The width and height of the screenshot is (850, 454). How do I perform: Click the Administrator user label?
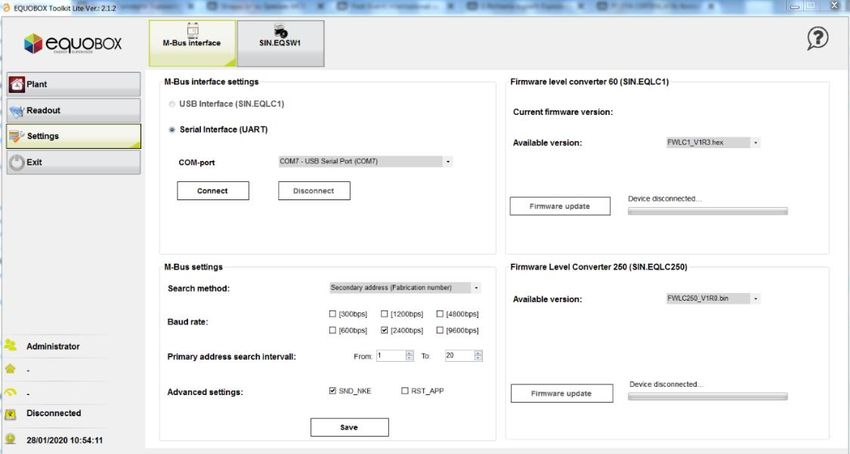point(53,346)
